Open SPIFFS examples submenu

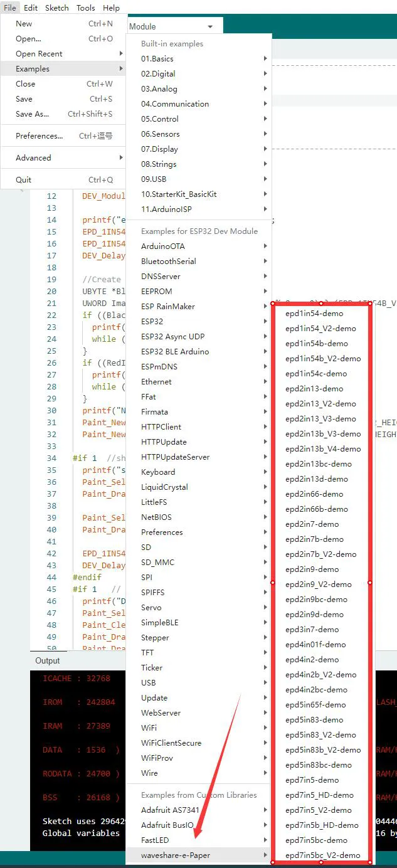(x=199, y=593)
